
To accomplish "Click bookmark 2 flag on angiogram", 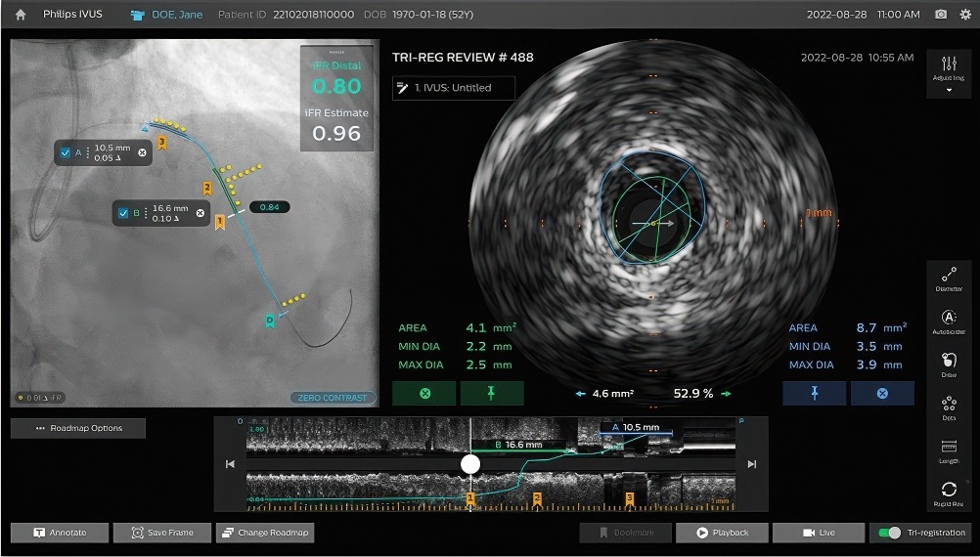I will pos(207,189).
